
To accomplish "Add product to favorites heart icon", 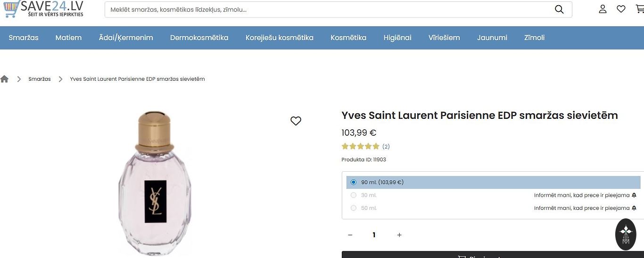I will [x=296, y=121].
